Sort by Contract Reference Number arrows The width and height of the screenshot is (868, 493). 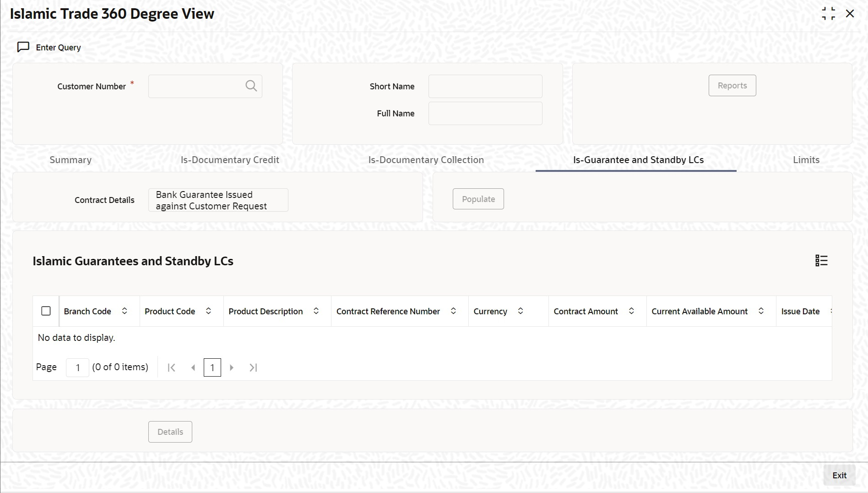click(x=453, y=311)
